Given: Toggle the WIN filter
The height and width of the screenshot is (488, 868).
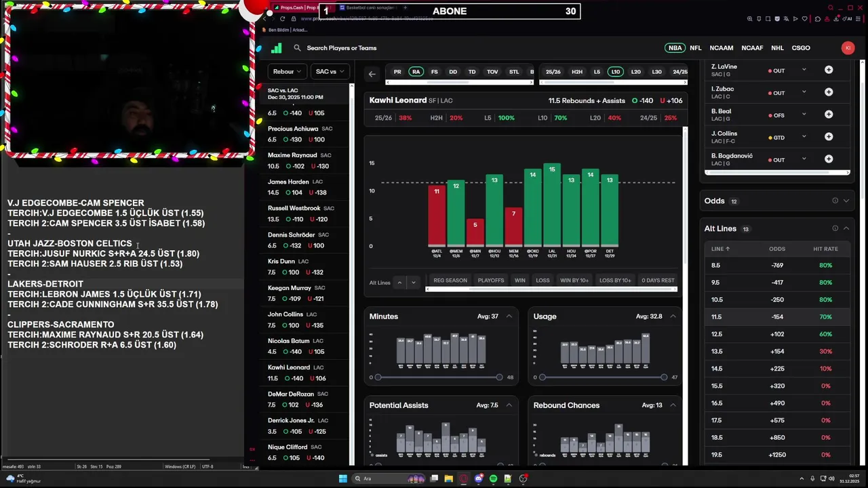Looking at the screenshot, I should tap(519, 280).
